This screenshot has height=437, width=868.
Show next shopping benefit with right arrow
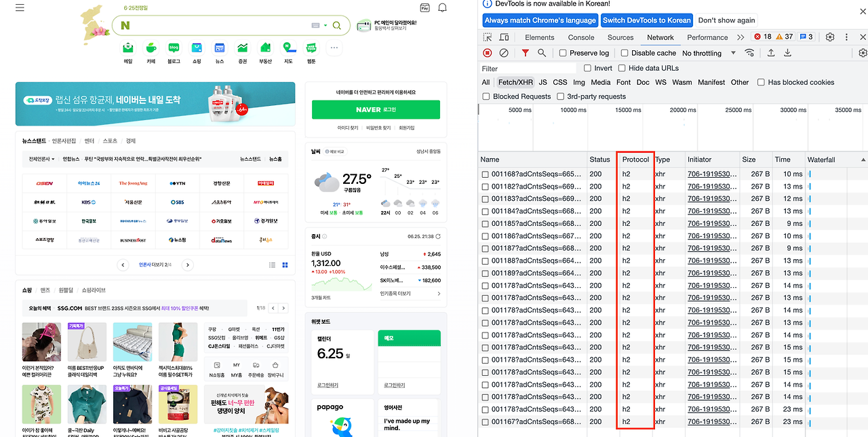[x=284, y=308]
